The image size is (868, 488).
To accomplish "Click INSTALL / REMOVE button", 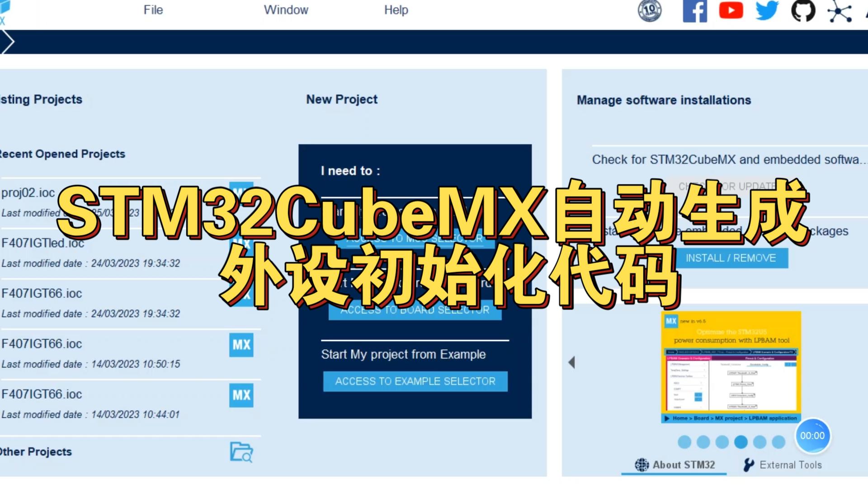I will [x=731, y=258].
